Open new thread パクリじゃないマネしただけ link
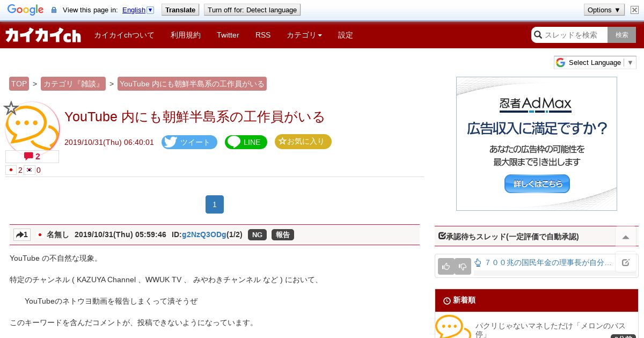 550,330
